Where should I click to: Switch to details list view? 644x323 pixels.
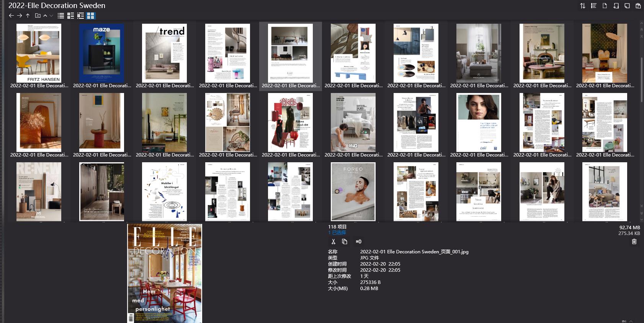click(x=71, y=16)
